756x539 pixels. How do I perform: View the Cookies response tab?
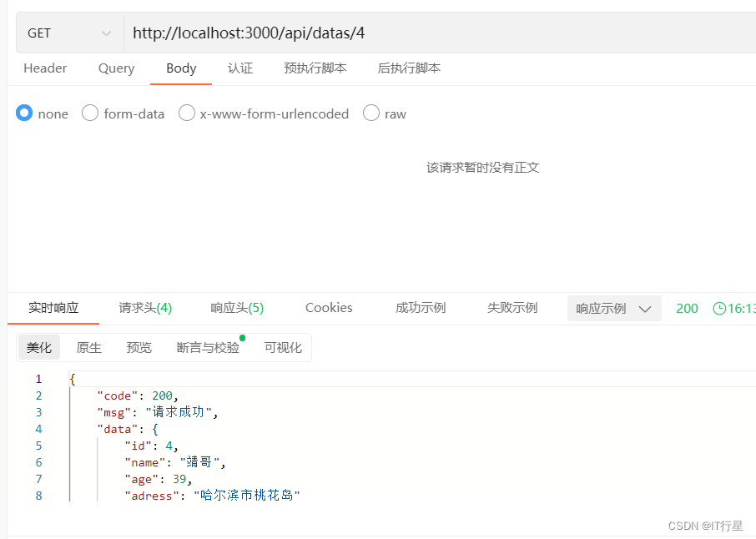pos(328,308)
